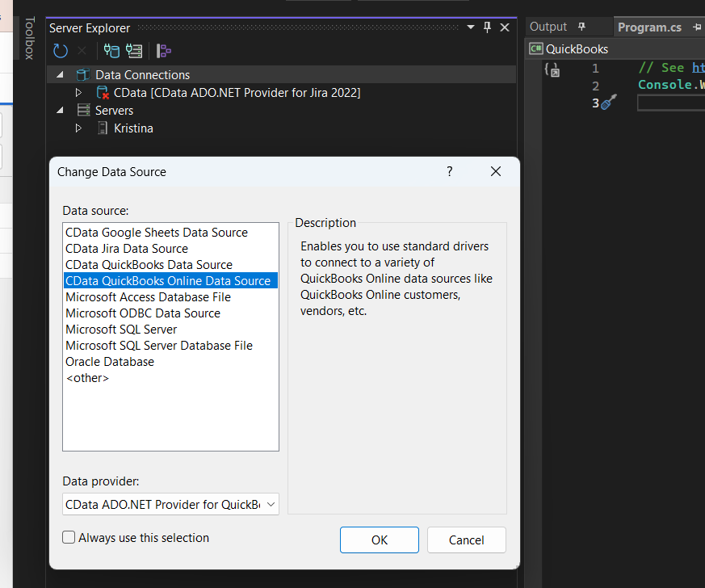Select CData ADO.NET Provider for Jira 2022 connection

pyautogui.click(x=237, y=93)
